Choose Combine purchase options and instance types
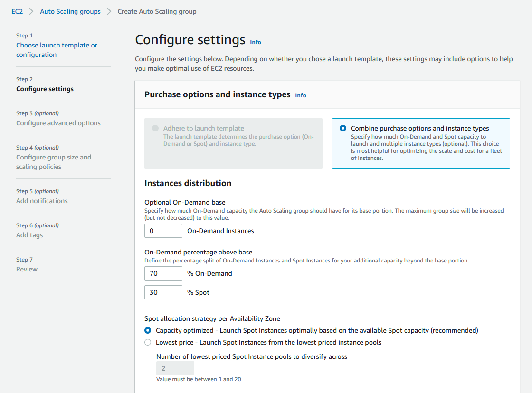532x393 pixels. coord(343,128)
